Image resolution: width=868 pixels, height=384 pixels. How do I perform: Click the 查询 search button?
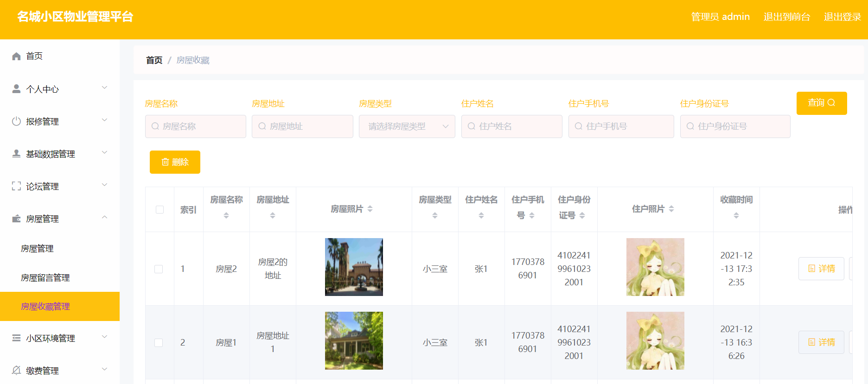point(822,103)
